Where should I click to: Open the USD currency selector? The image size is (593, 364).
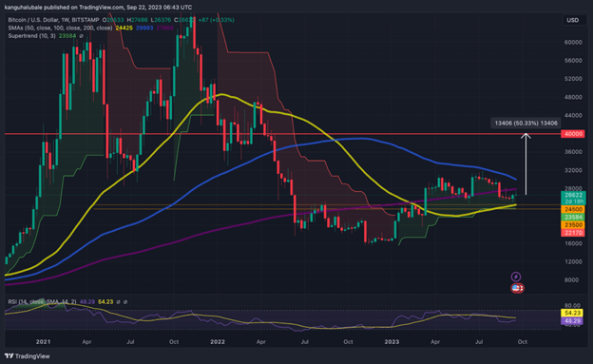coord(573,20)
